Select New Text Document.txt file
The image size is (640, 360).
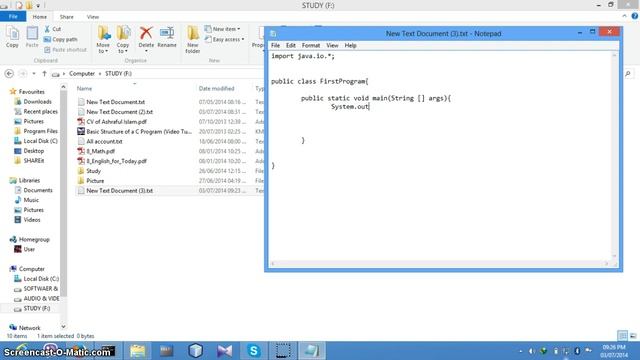[116, 102]
